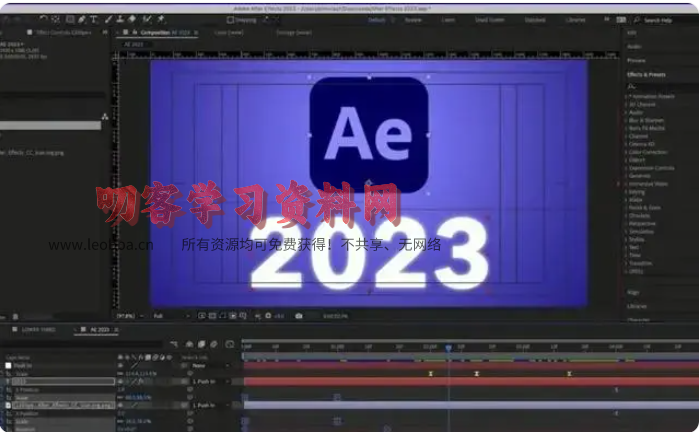Expand the Noise & Grain category
Image resolution: width=699 pixels, height=432 pixels.
[x=626, y=208]
